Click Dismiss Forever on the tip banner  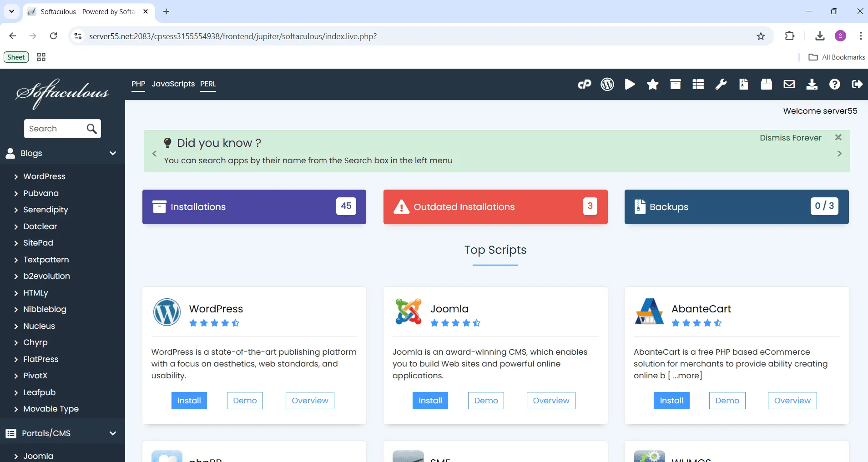pos(790,138)
